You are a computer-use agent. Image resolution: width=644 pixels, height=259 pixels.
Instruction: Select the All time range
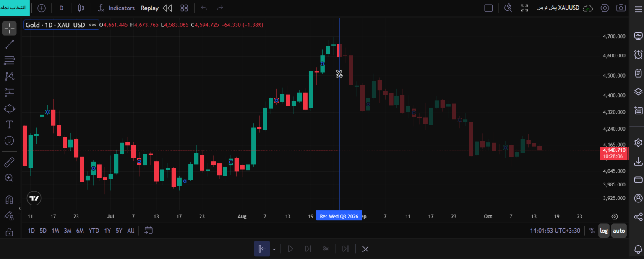[x=130, y=231]
